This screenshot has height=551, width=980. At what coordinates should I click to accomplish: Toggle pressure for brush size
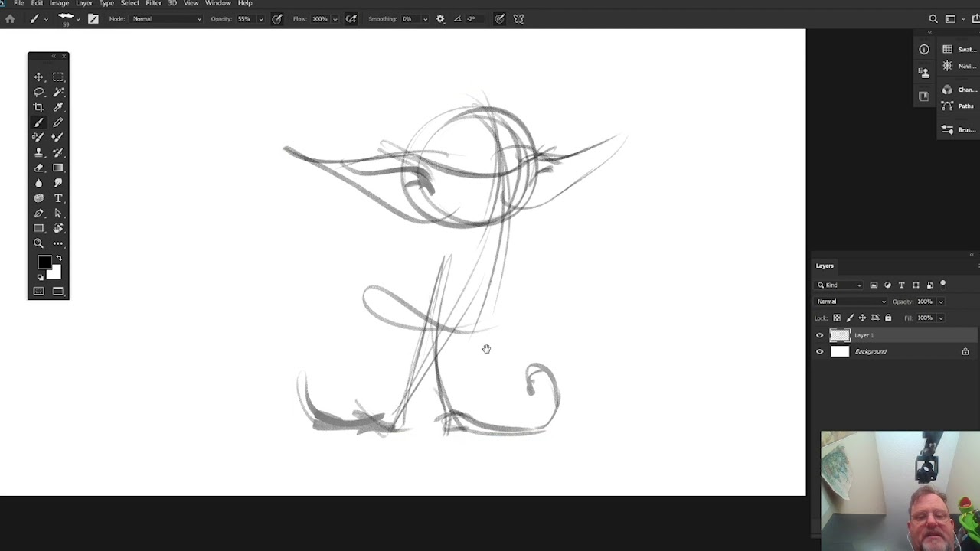point(499,19)
